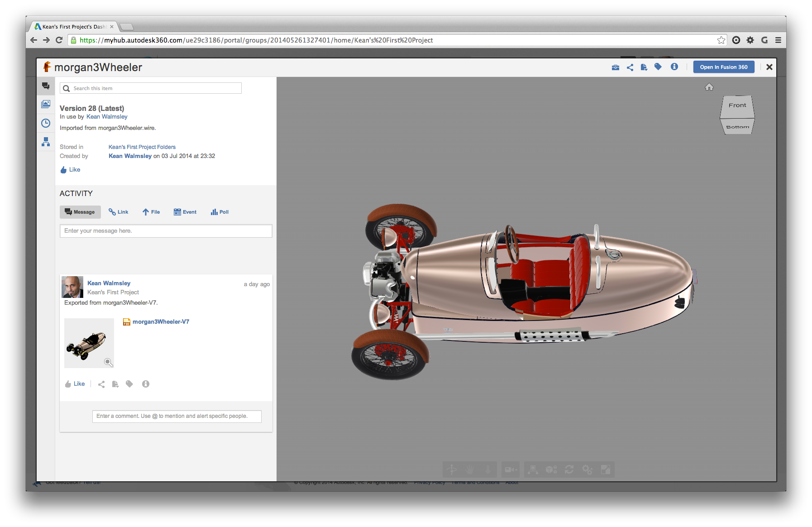Click the share icon in header toolbar
The image size is (812, 527).
pos(630,67)
